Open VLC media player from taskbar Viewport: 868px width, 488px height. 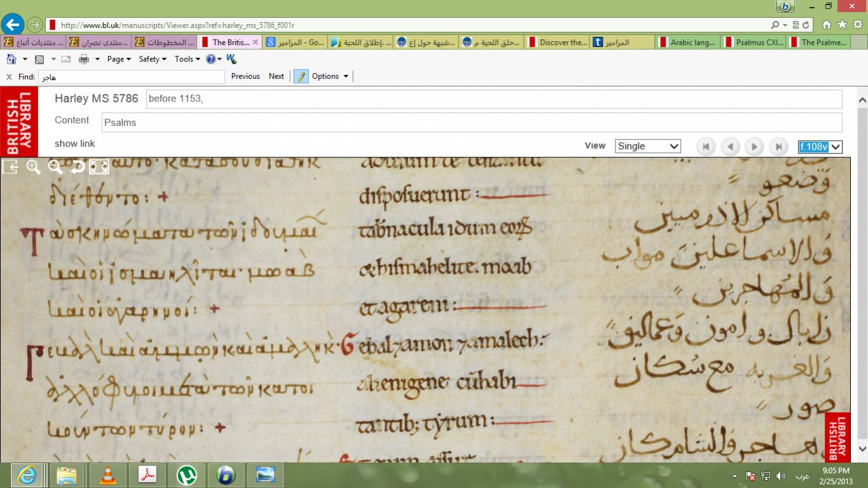coord(107,475)
